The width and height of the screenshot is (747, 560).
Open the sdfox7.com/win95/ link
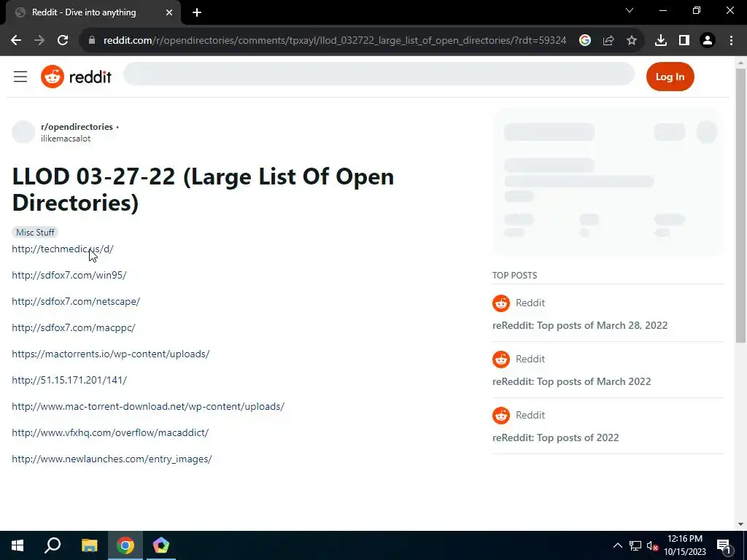tap(69, 275)
